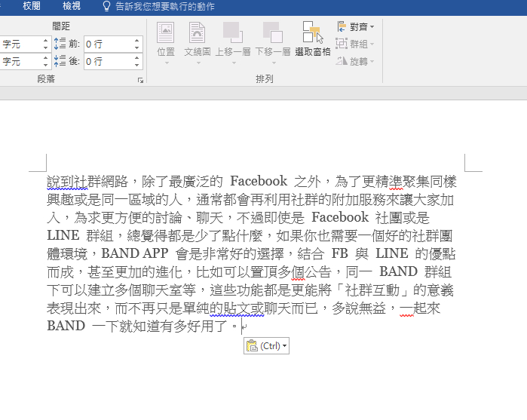The height and width of the screenshot is (420, 527).
Task: Increase spacing before with the up arrow
Action: [x=136, y=41]
